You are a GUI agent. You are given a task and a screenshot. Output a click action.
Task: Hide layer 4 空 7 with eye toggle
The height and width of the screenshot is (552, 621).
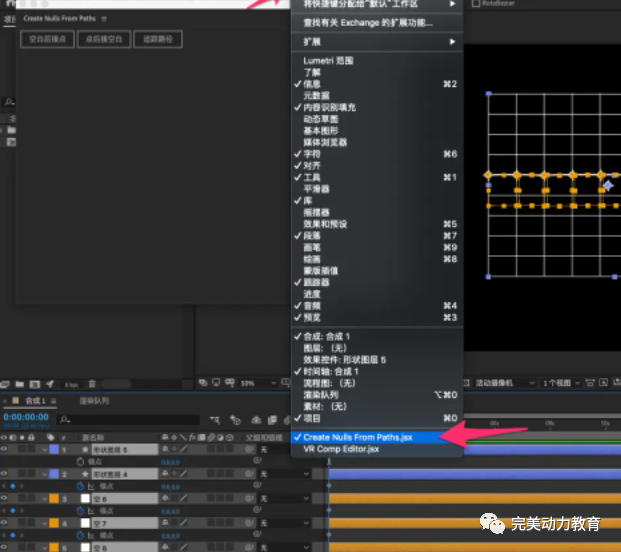pos(4,523)
